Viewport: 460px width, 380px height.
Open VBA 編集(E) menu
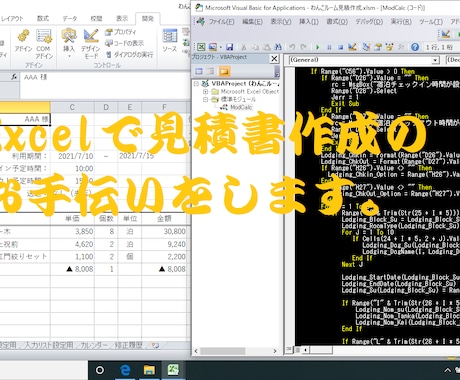pos(252,22)
